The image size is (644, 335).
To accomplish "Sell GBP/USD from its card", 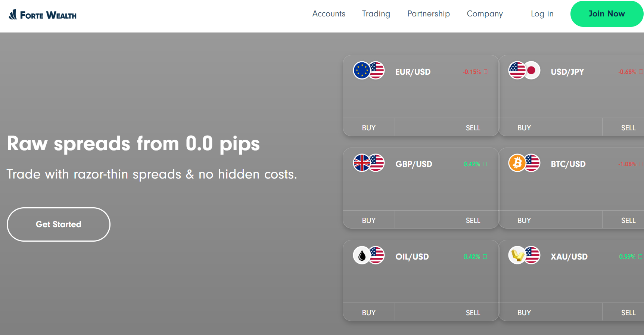I will 473,220.
